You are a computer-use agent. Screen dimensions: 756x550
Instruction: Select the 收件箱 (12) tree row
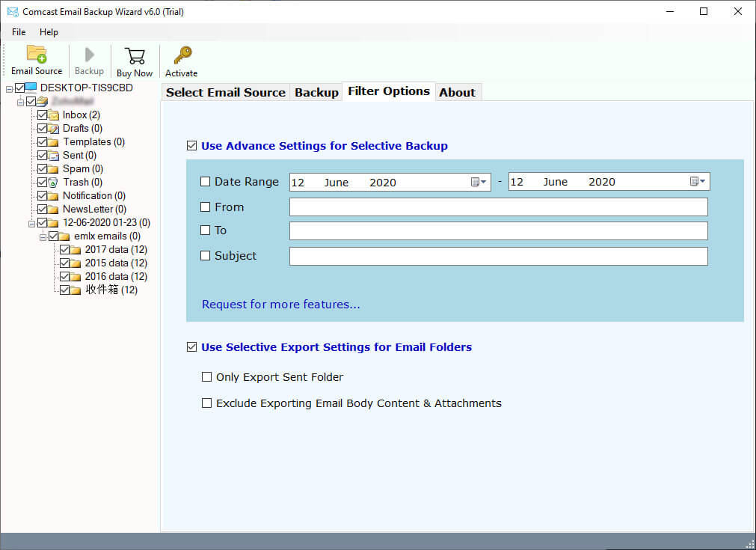[x=111, y=290]
